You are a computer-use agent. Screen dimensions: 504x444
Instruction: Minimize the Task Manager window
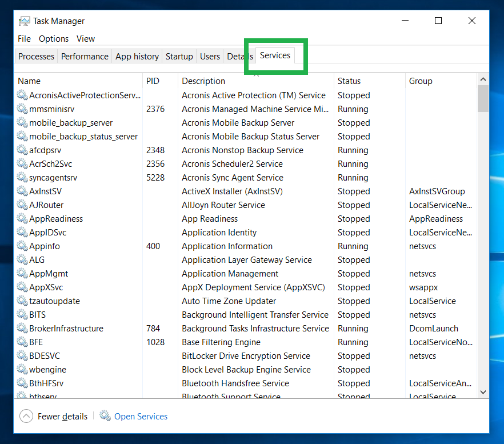(x=405, y=21)
